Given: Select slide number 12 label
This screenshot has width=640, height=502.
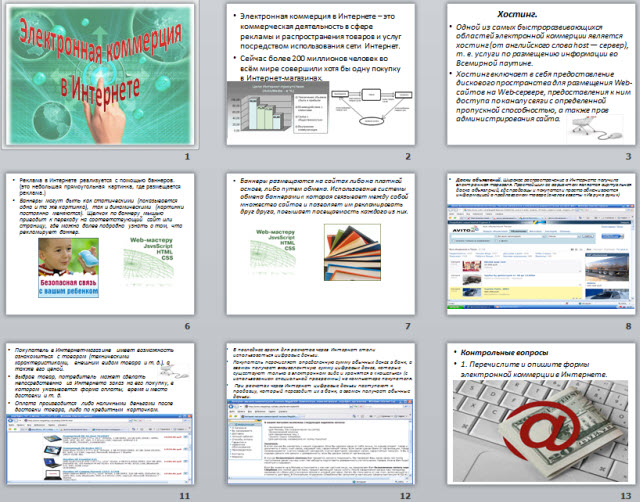Looking at the screenshot, I should click(404, 495).
